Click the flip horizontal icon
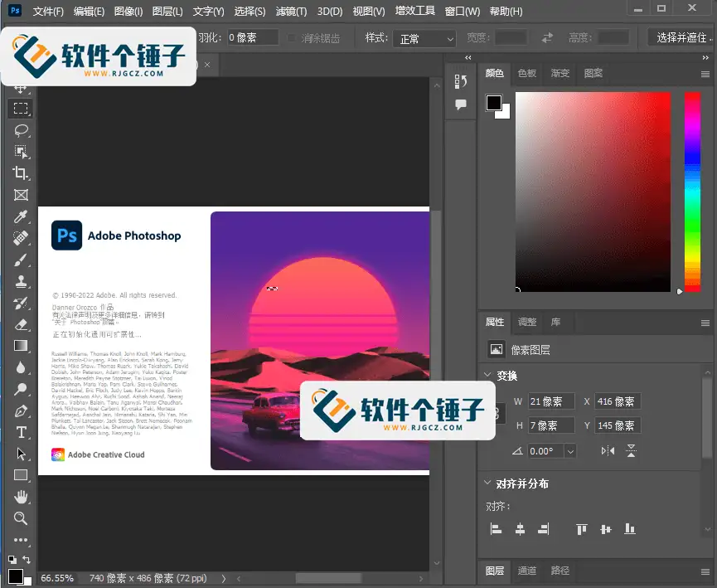 [x=608, y=450]
